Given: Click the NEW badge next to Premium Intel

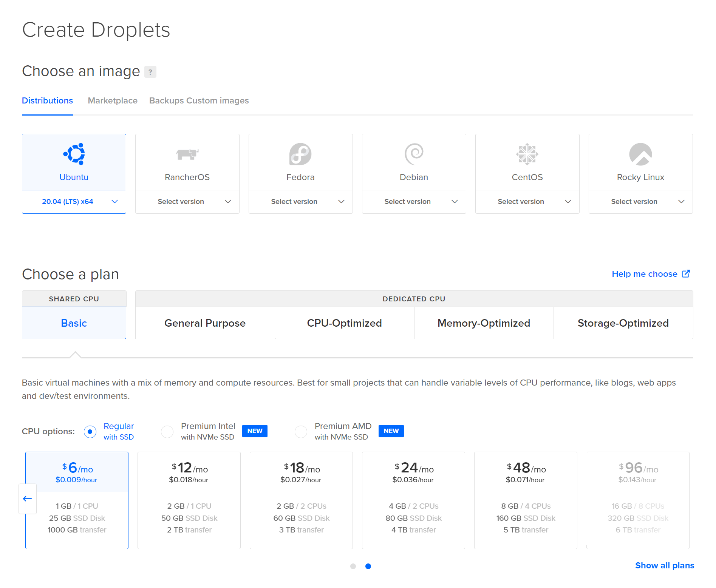Looking at the screenshot, I should point(255,431).
